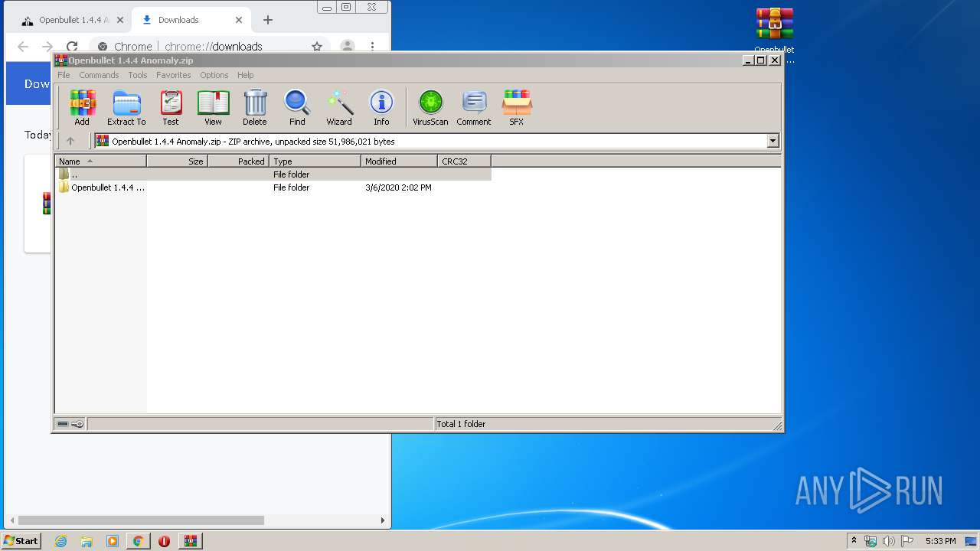Screen dimensions: 980x551
Task: Open the Options menu
Action: (x=214, y=75)
